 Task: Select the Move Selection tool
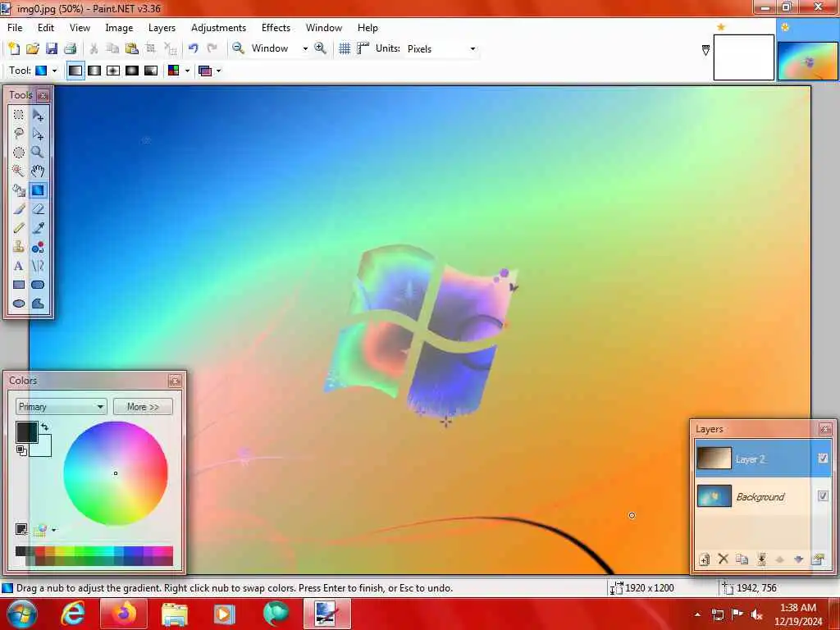pyautogui.click(x=38, y=134)
